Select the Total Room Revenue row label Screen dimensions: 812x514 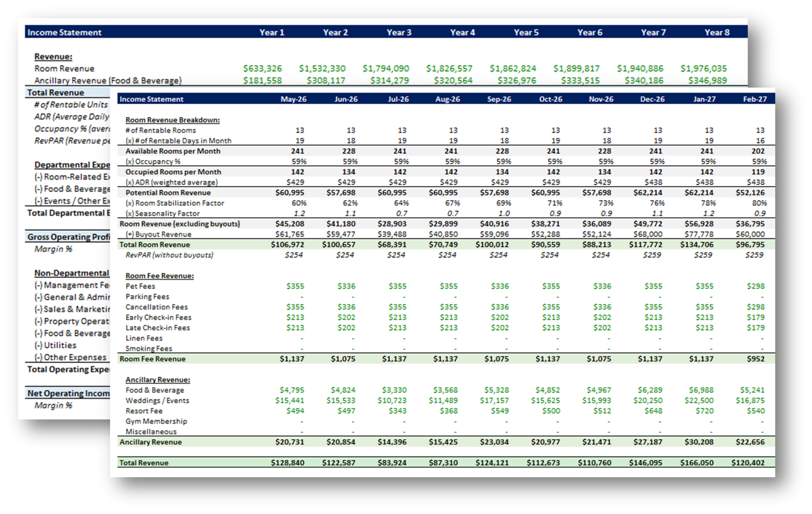(x=154, y=245)
